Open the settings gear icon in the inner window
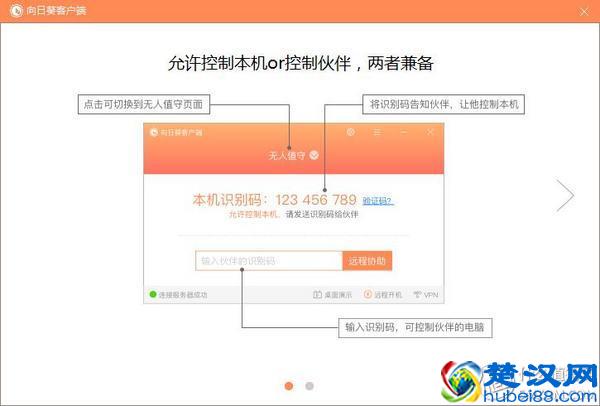 [x=351, y=132]
